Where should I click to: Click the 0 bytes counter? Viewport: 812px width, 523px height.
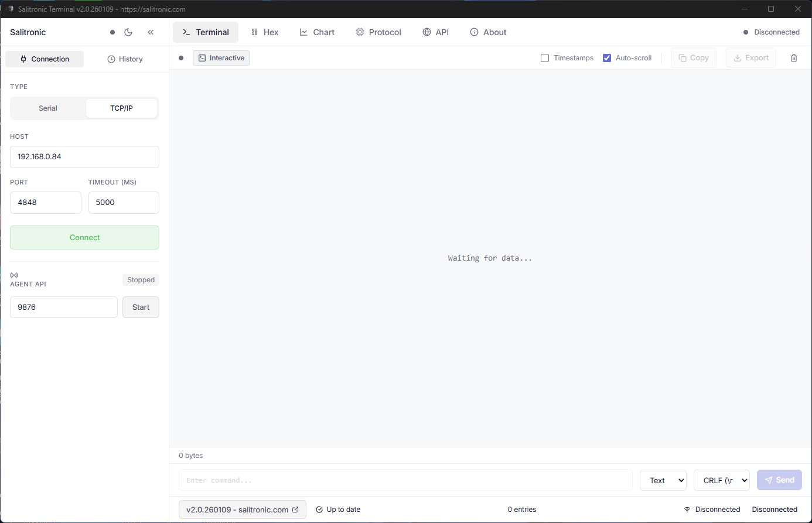(x=191, y=456)
